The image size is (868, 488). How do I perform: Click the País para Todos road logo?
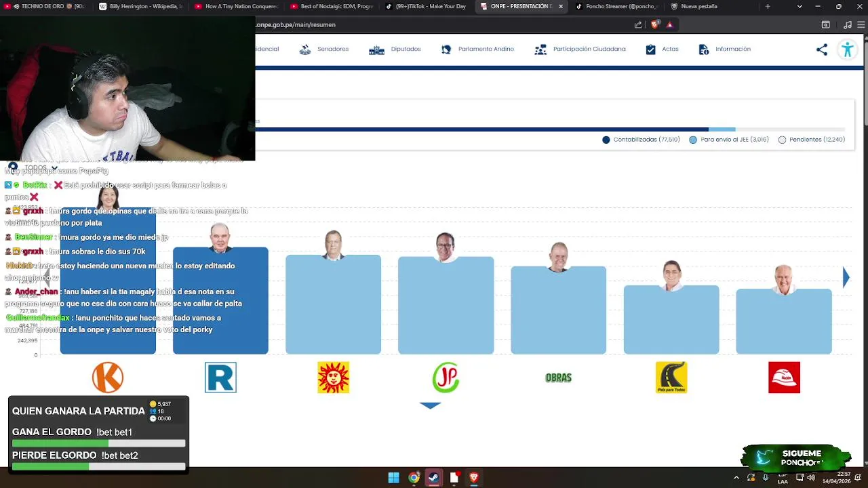671,378
